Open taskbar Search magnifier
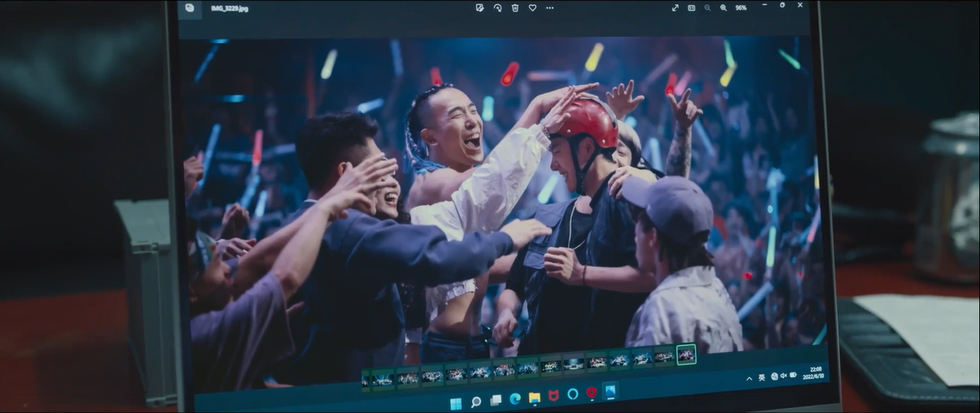Screen dimensions: 980x413 (x=476, y=402)
